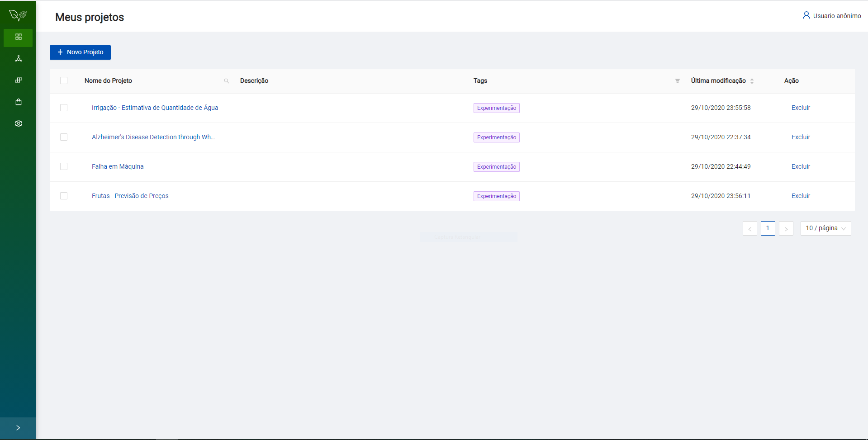This screenshot has width=868, height=440.
Task: Click the Meus projetos page title
Action: (x=90, y=17)
